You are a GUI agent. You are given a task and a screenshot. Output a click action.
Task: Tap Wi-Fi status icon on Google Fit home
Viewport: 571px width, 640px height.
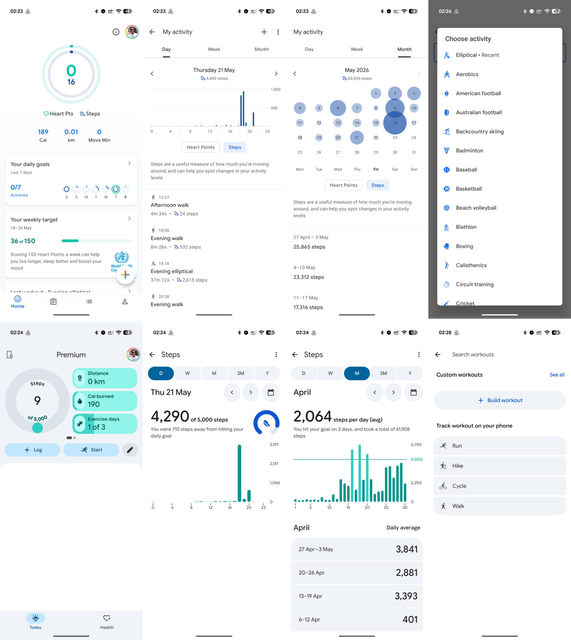[118, 11]
